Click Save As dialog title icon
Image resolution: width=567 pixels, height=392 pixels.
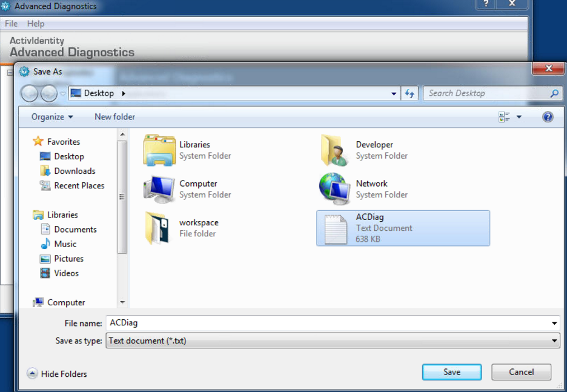tap(24, 71)
